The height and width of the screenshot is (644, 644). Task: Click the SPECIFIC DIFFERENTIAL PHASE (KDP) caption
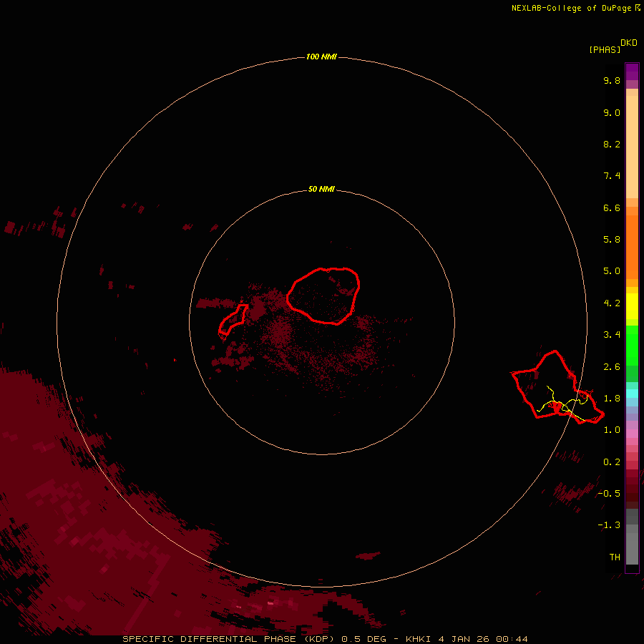click(230, 639)
